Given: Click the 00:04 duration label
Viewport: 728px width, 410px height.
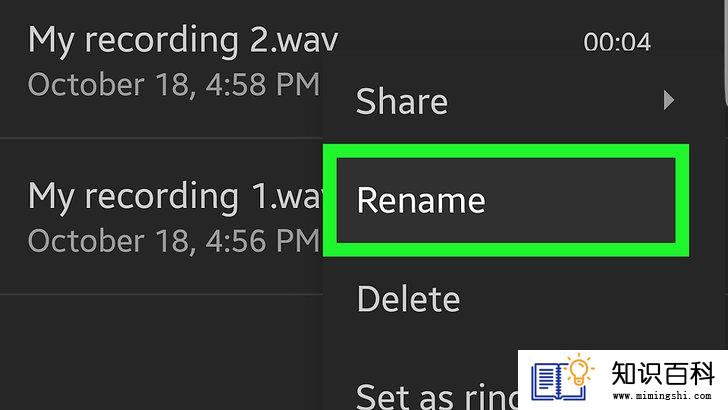Looking at the screenshot, I should click(x=617, y=42).
